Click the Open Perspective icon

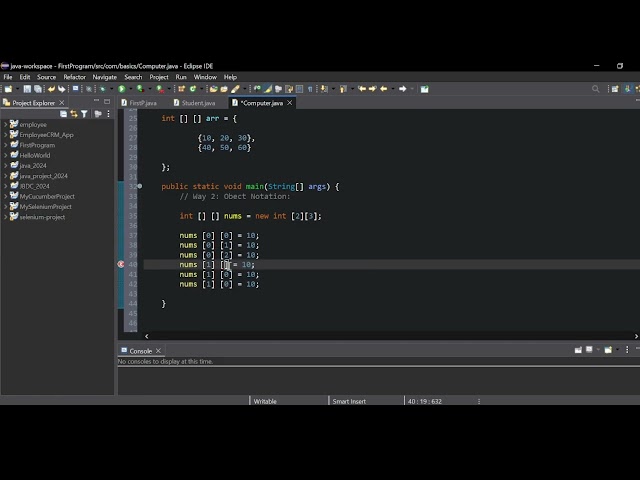[x=615, y=89]
